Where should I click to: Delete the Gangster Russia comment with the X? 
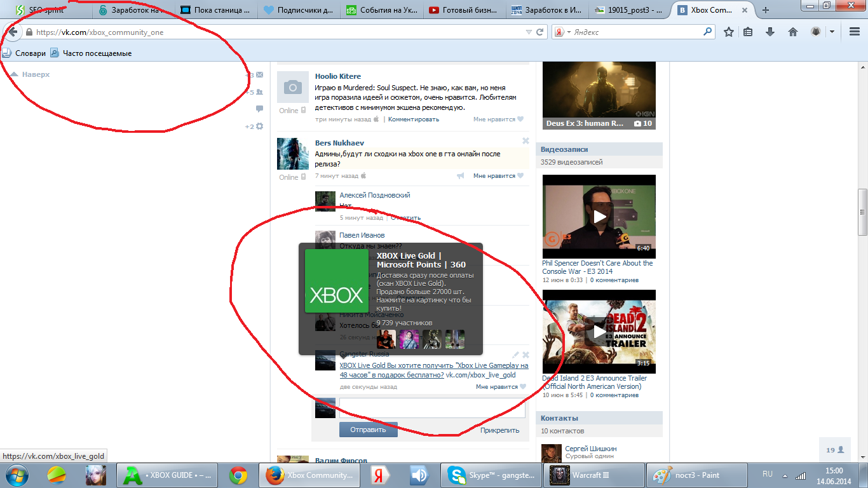tap(526, 355)
